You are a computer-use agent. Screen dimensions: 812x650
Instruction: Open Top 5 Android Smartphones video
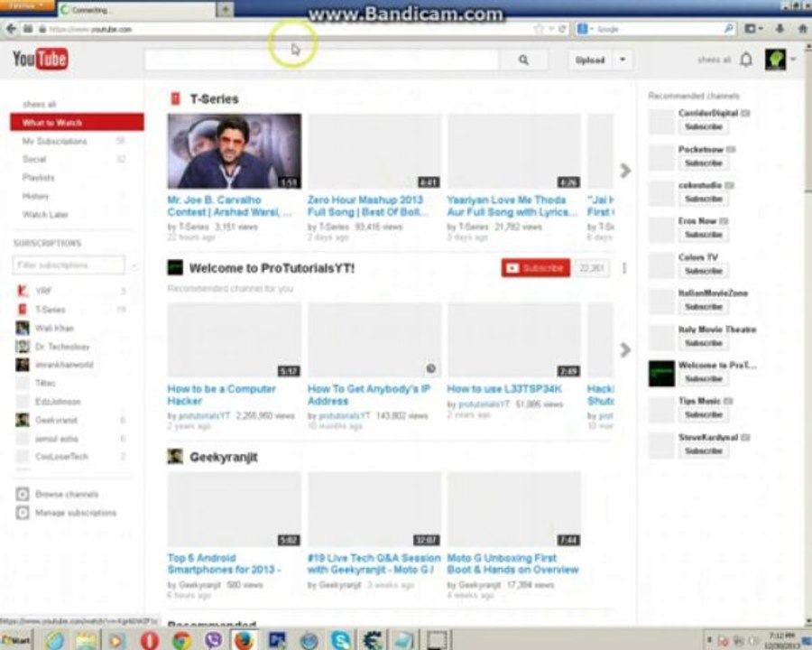pos(224,563)
